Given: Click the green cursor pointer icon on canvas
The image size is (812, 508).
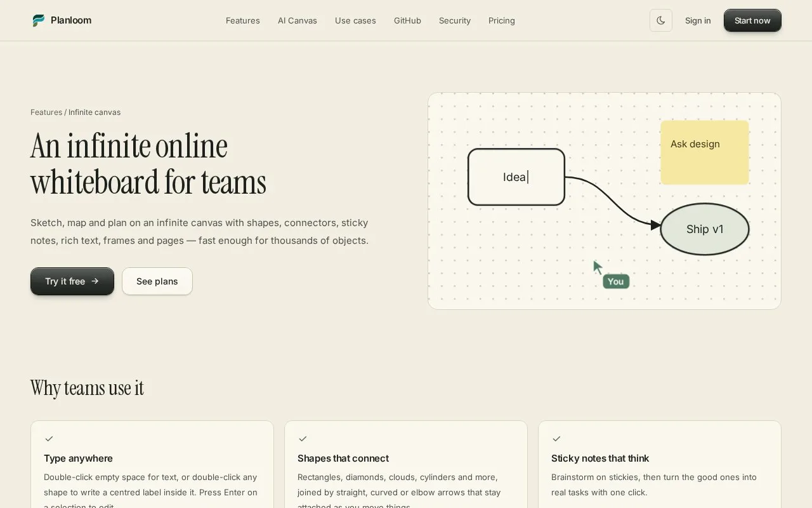Looking at the screenshot, I should pos(598,267).
